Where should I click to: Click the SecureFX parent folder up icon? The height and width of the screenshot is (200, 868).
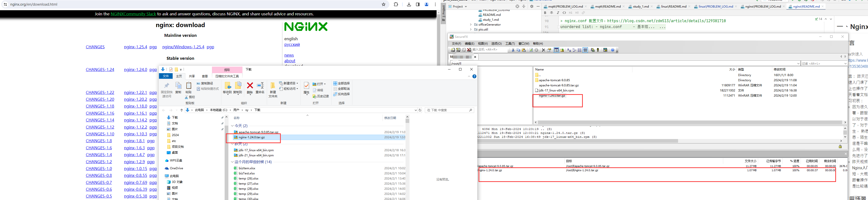pos(562,50)
